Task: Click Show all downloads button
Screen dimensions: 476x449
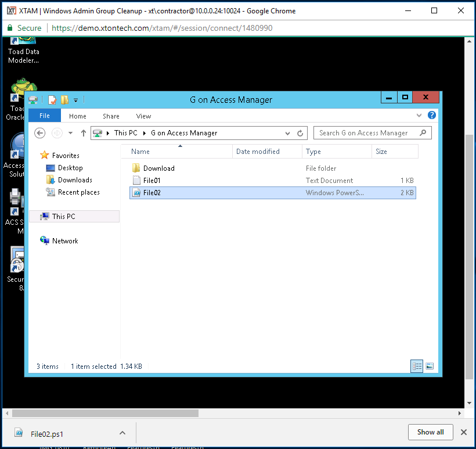Action: tap(430, 432)
